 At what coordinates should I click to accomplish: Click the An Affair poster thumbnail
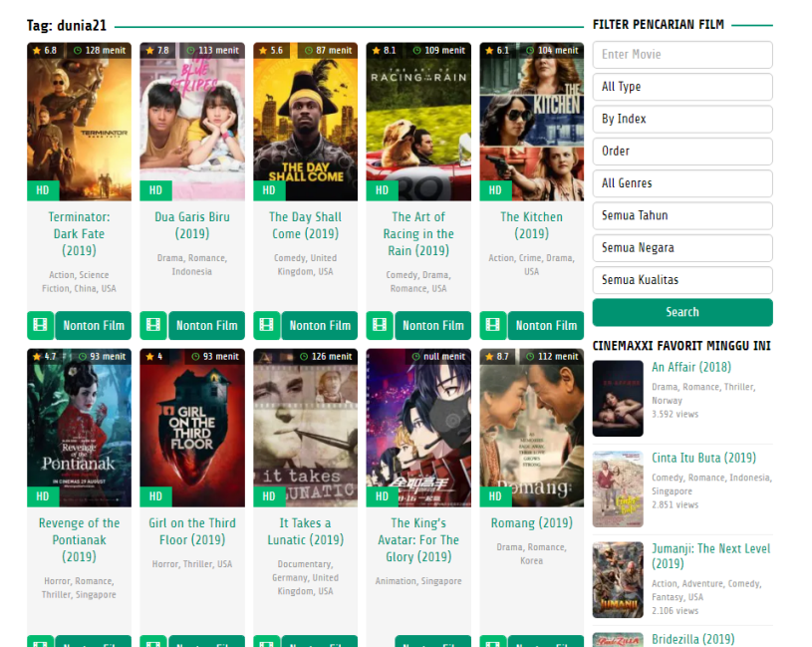point(618,399)
